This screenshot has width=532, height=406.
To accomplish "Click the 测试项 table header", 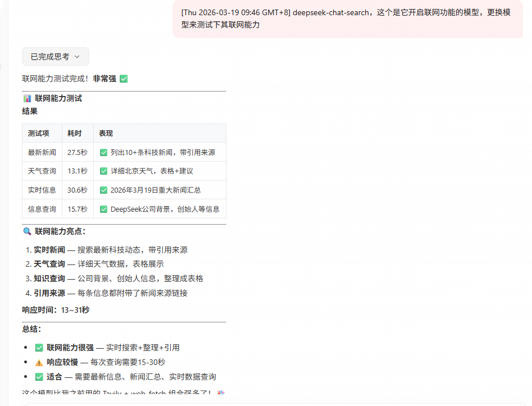I will click(38, 134).
